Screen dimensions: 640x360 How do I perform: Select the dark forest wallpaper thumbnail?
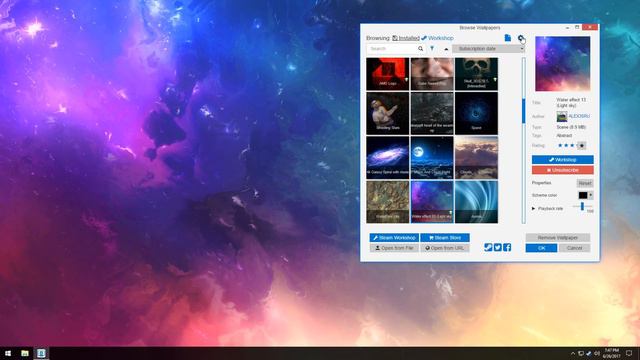[432, 113]
